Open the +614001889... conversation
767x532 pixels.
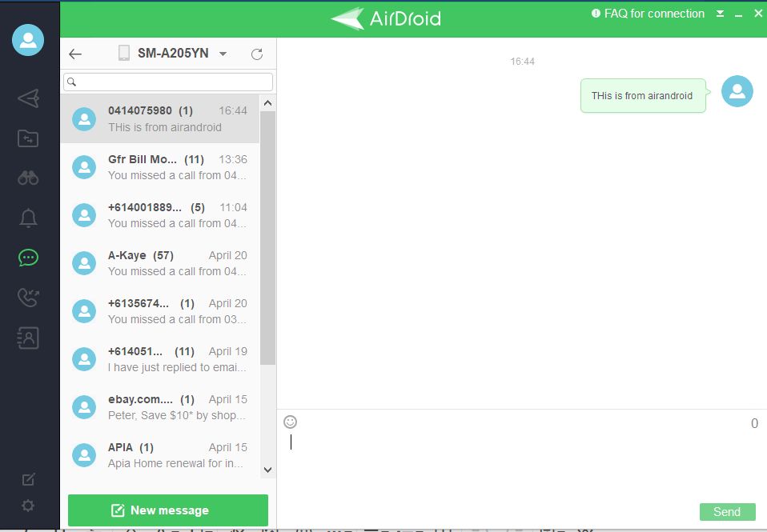pos(160,215)
